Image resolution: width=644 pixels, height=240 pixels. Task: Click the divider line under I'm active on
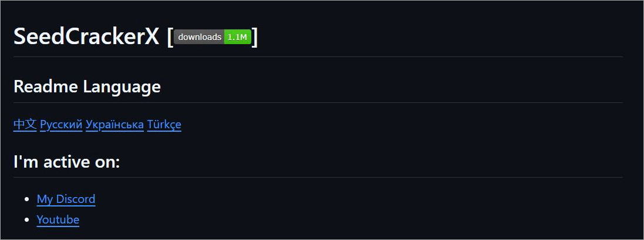[318, 177]
